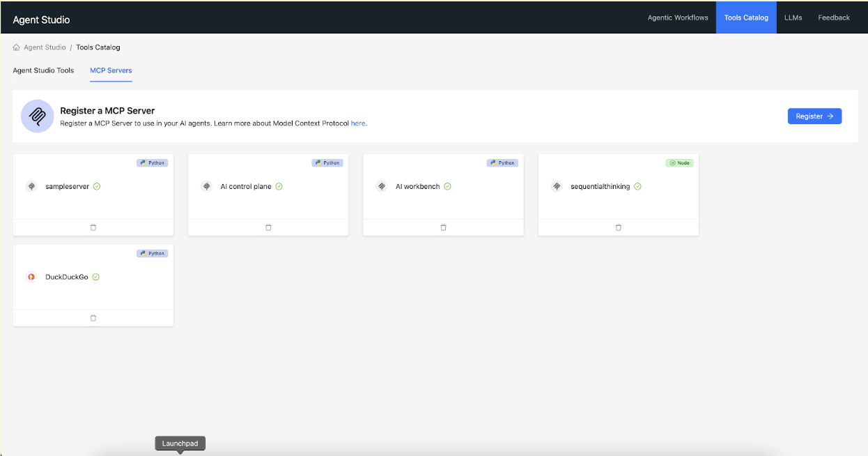Go to the LLMs page
Screen dimensions: 868x456
pyautogui.click(x=793, y=17)
